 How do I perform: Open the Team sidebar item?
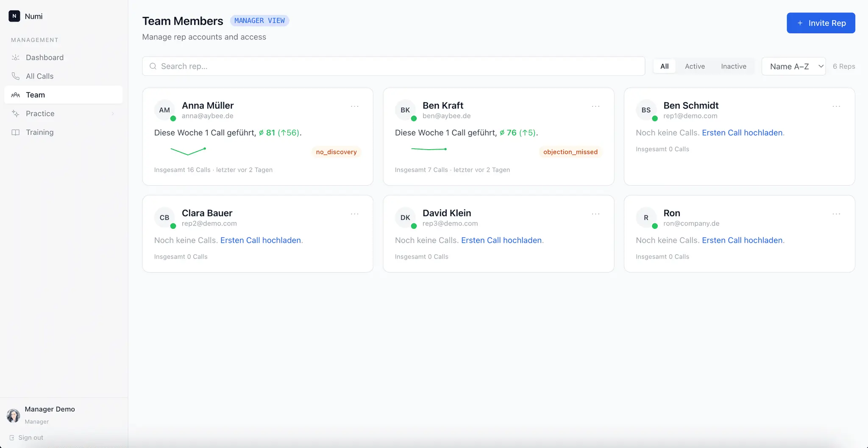pos(63,95)
